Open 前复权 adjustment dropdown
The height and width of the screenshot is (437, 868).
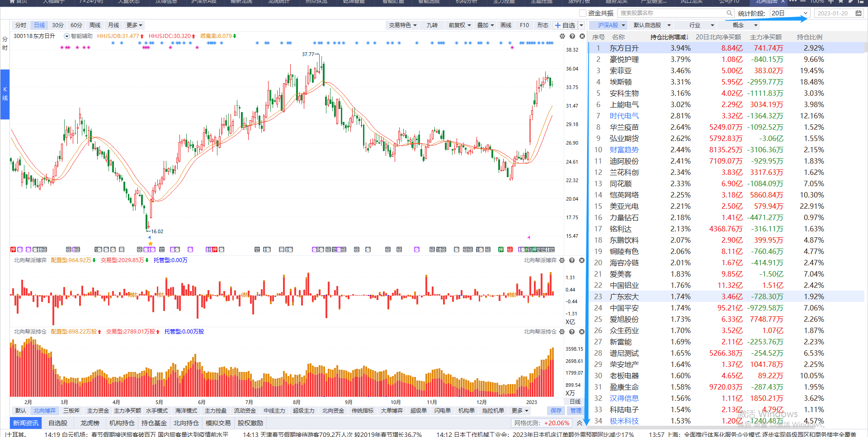click(x=460, y=25)
